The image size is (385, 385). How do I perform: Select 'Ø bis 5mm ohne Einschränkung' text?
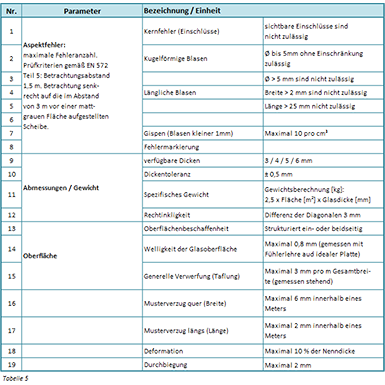point(314,53)
